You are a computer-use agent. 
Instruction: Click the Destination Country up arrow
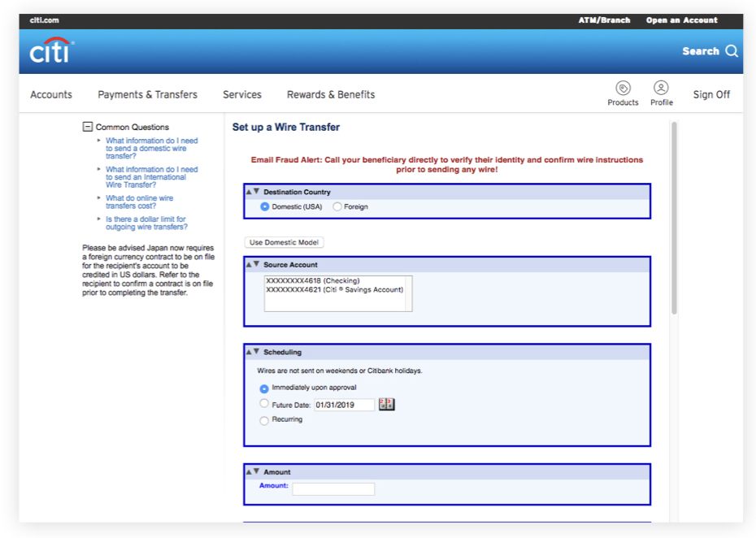(x=249, y=193)
